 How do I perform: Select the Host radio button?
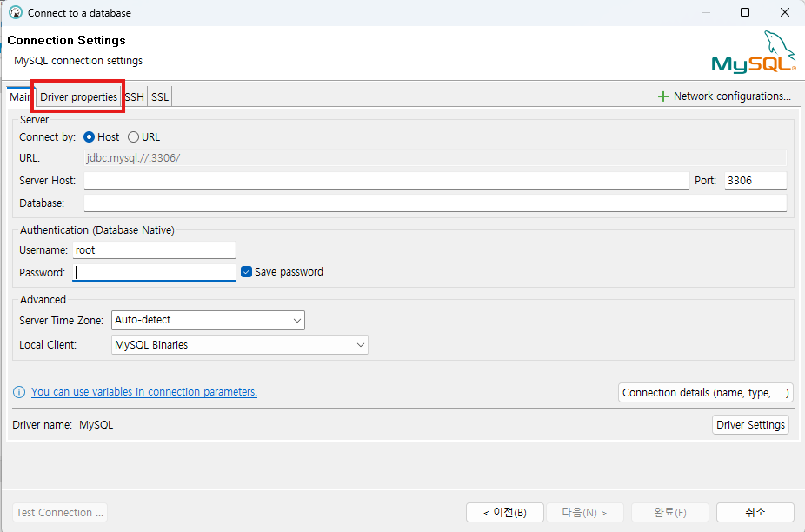[x=89, y=137]
